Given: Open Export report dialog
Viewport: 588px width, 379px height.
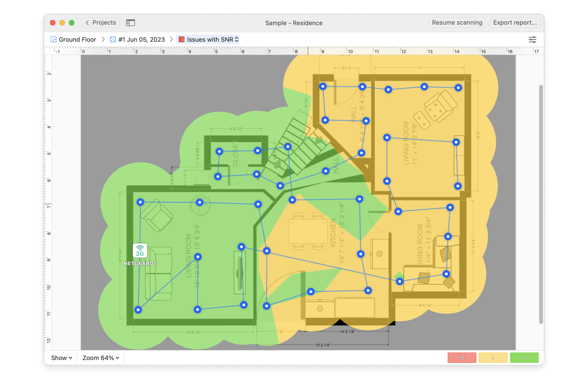Looking at the screenshot, I should pyautogui.click(x=515, y=23).
